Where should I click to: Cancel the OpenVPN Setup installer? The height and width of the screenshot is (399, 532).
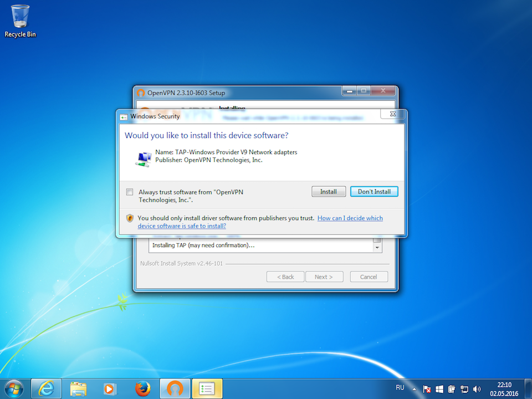pos(369,277)
